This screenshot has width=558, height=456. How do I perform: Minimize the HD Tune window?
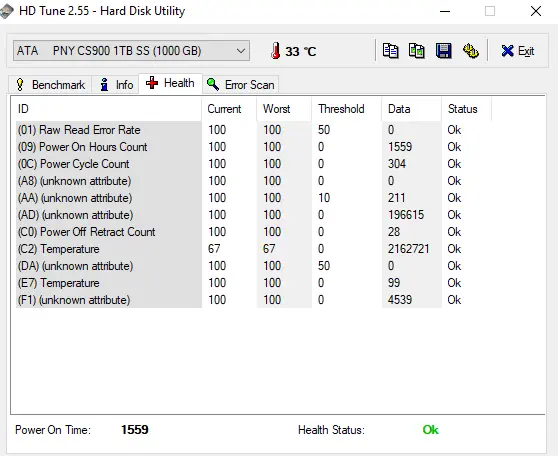click(445, 11)
